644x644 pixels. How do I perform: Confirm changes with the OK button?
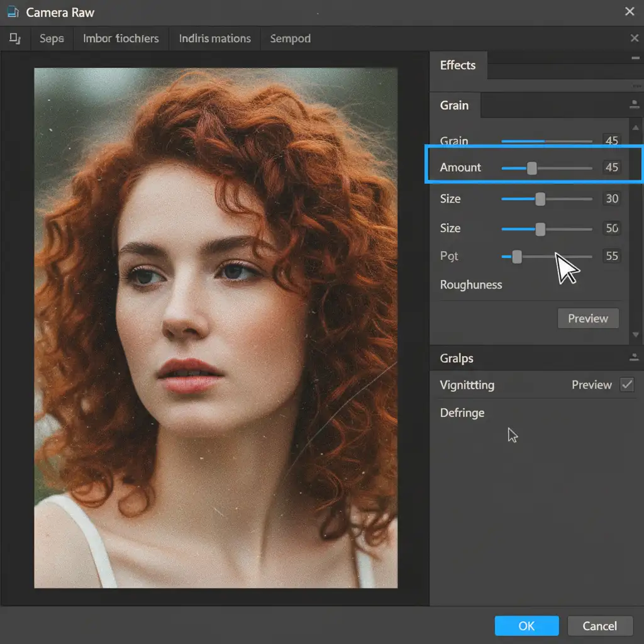click(x=526, y=626)
